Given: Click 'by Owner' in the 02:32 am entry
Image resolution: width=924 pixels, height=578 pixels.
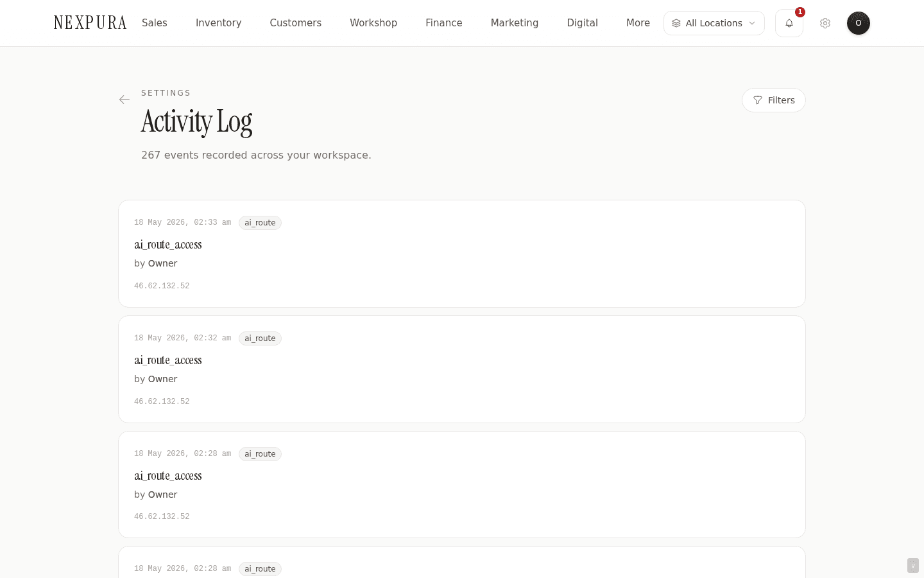Looking at the screenshot, I should (x=156, y=379).
